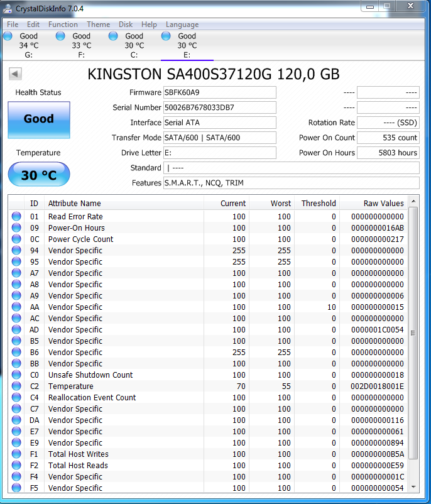Image resolution: width=431 pixels, height=504 pixels.
Task: Open the Function menu
Action: (x=63, y=25)
